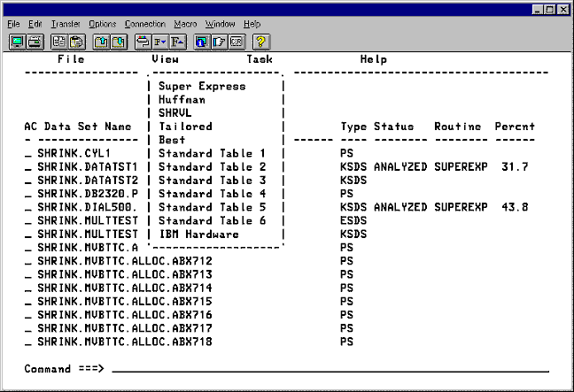Open the Connection menu
This screenshot has width=574, height=392.
tap(144, 23)
